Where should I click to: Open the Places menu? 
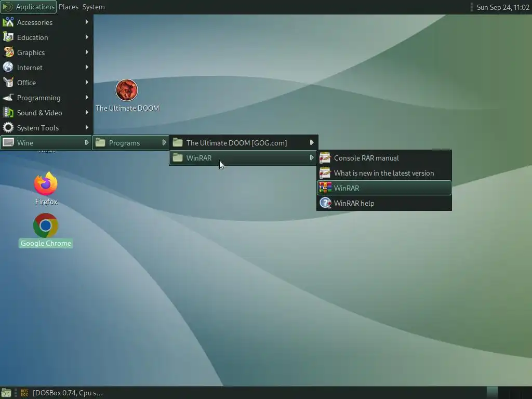(x=68, y=7)
